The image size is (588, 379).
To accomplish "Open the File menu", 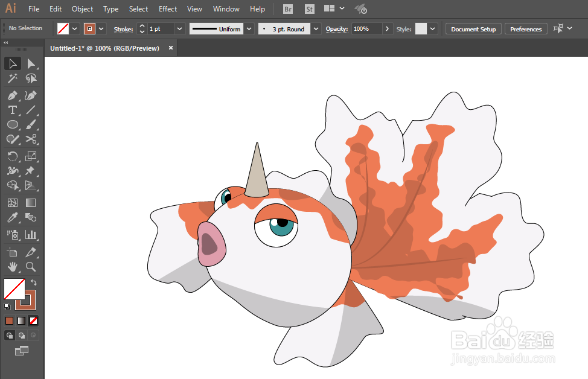I will click(x=34, y=8).
